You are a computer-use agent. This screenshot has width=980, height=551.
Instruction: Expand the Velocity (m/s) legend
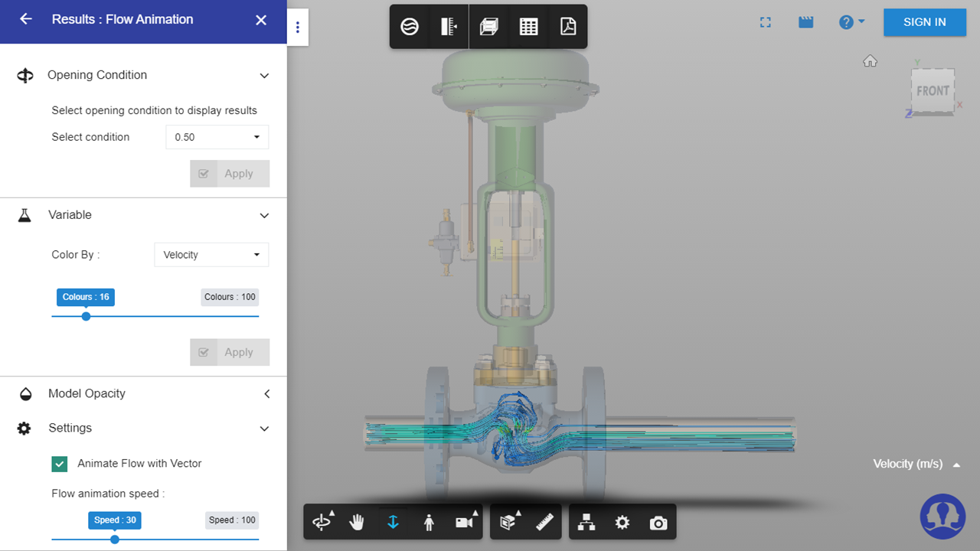coord(956,465)
